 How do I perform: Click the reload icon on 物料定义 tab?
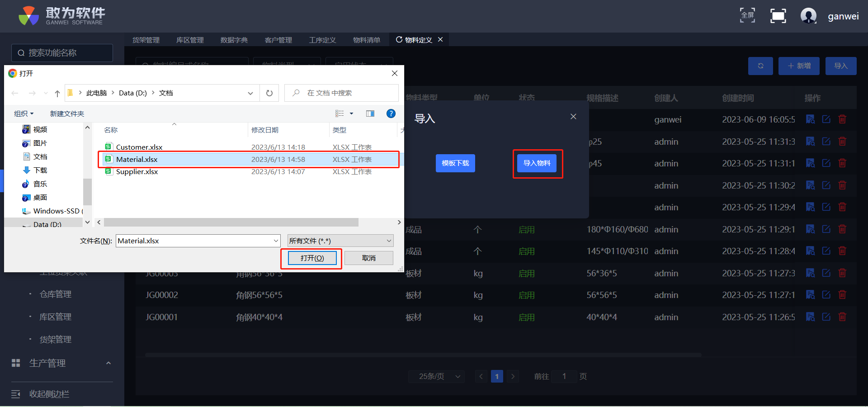399,40
